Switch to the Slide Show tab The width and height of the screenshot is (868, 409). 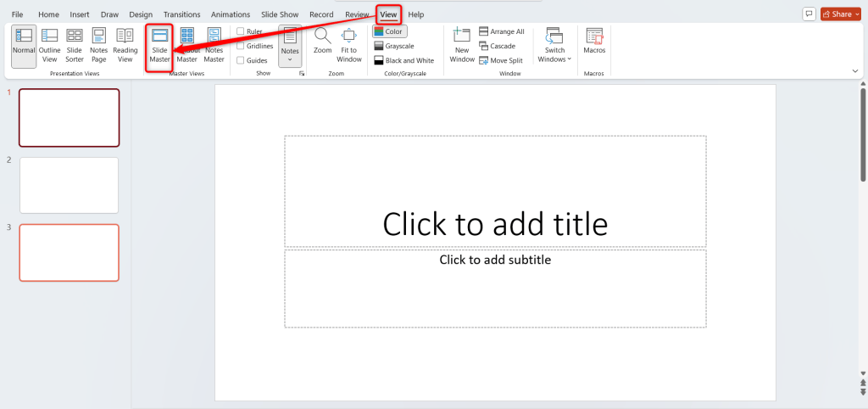(x=280, y=14)
